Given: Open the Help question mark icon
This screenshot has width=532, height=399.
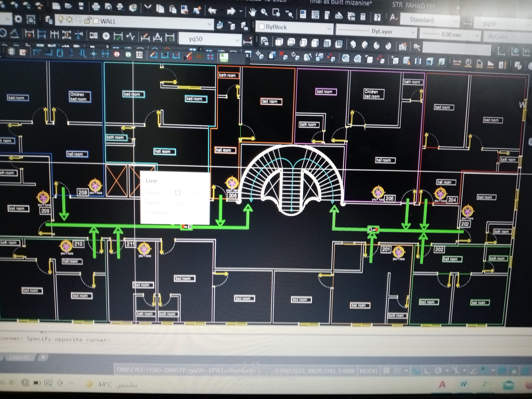Looking at the screenshot, I should click(x=377, y=17).
